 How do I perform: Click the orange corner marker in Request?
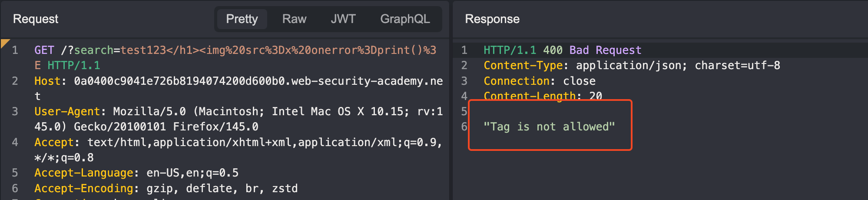tap(4, 43)
